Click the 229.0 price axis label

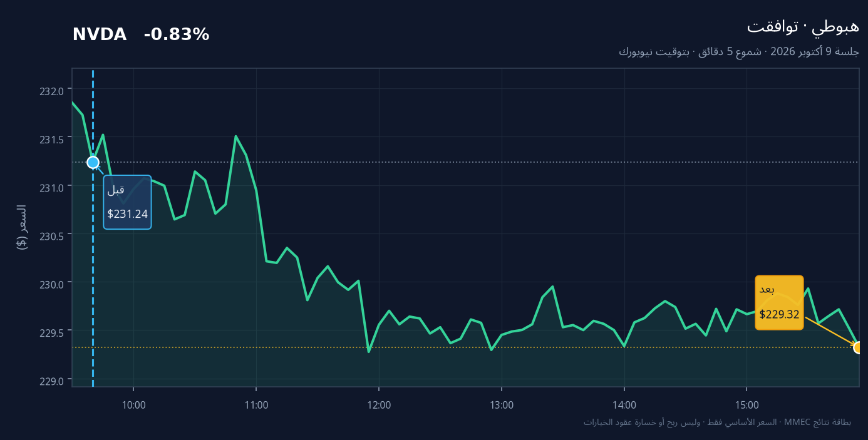[51, 381]
